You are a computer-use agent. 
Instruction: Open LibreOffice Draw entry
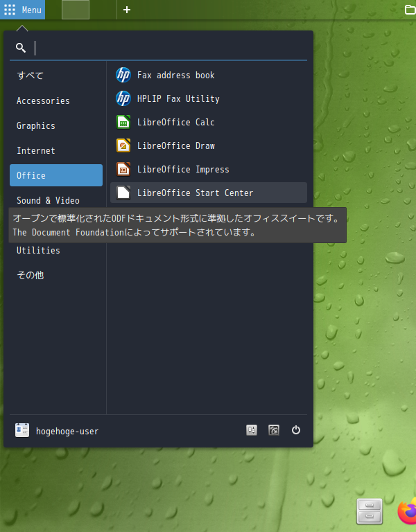tap(209, 145)
